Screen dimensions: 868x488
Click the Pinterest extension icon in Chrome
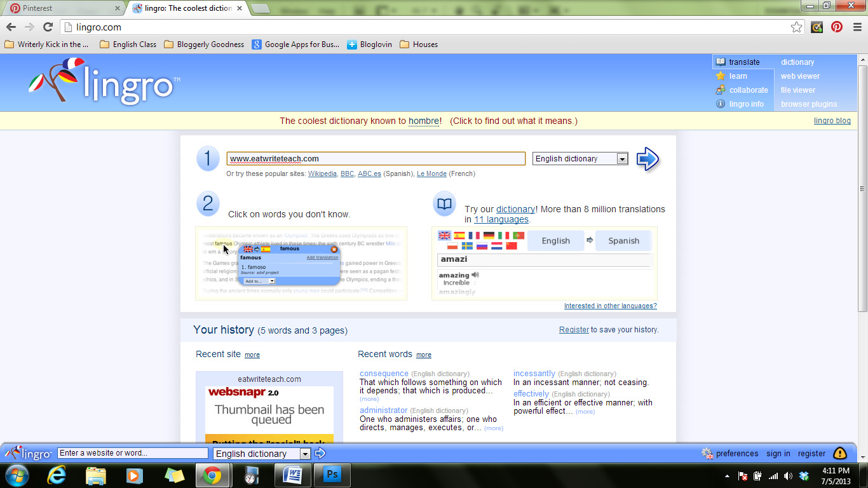[837, 27]
